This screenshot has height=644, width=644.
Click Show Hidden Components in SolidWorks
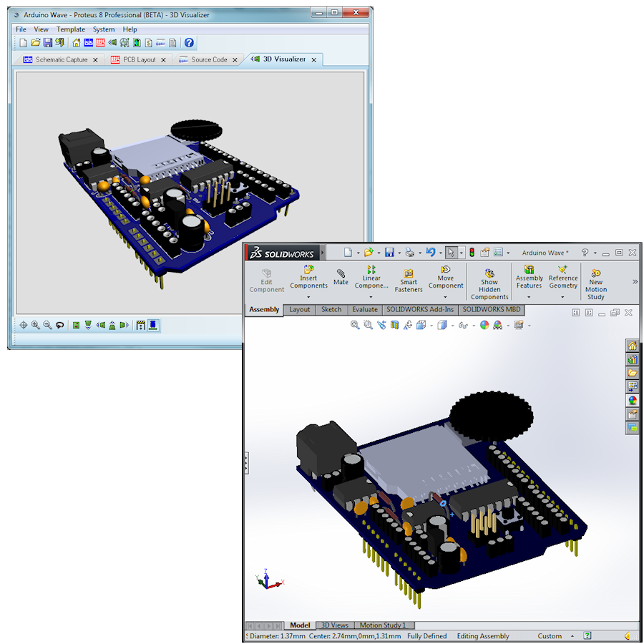tap(489, 284)
